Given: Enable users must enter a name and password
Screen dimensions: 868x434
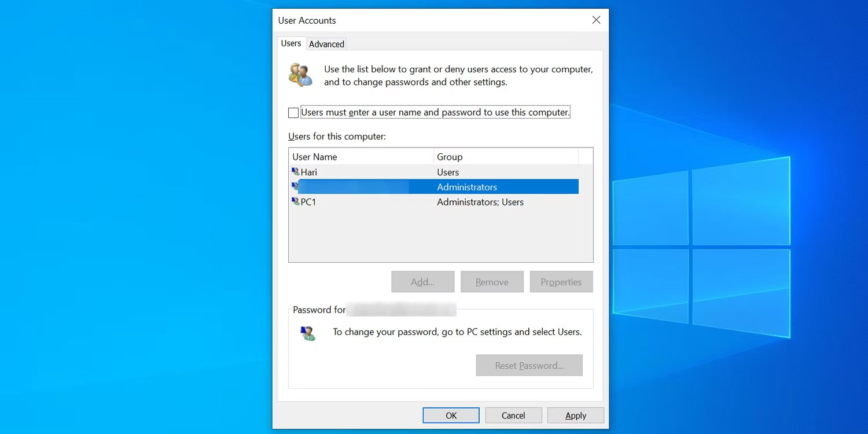Looking at the screenshot, I should pyautogui.click(x=293, y=112).
